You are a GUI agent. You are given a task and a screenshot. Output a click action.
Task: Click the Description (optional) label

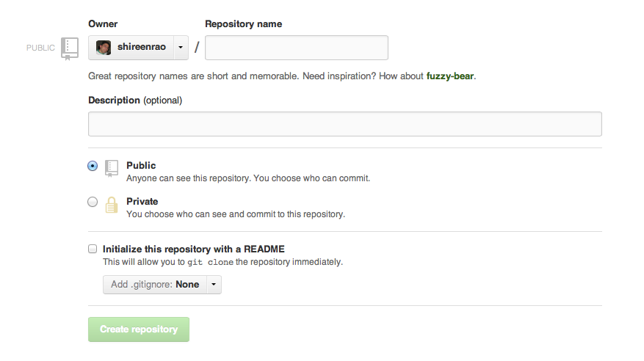[135, 100]
